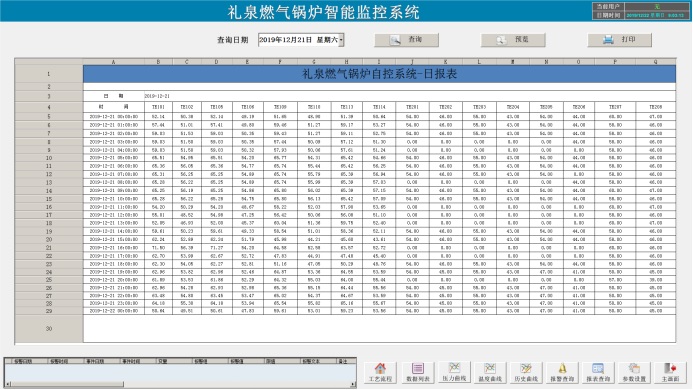Viewport: 693px width, 390px height.
Task: Open 参数设置 parameter settings
Action: pos(634,372)
